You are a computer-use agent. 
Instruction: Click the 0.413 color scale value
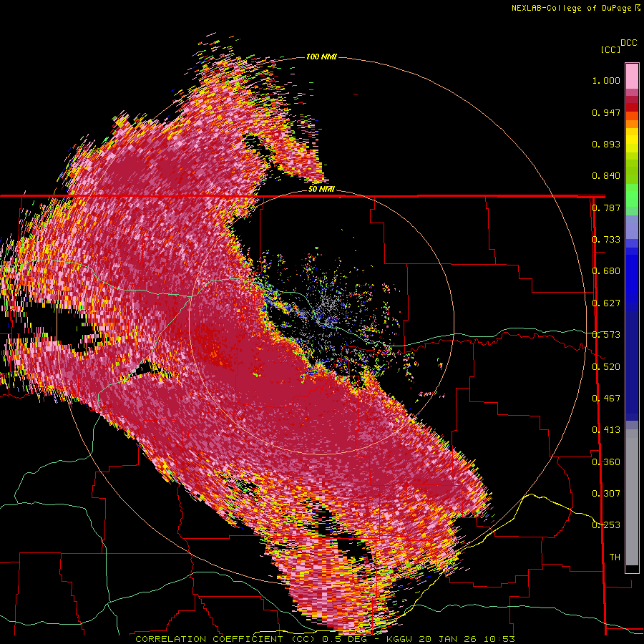(606, 430)
